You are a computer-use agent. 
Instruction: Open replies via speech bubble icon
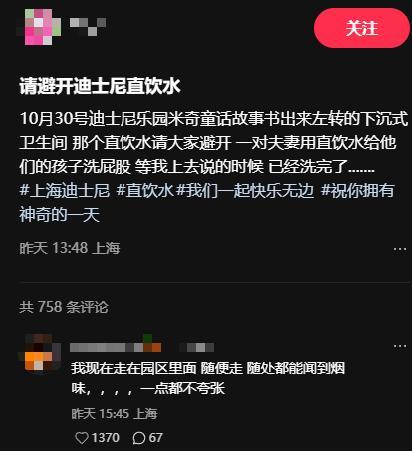pyautogui.click(x=139, y=438)
